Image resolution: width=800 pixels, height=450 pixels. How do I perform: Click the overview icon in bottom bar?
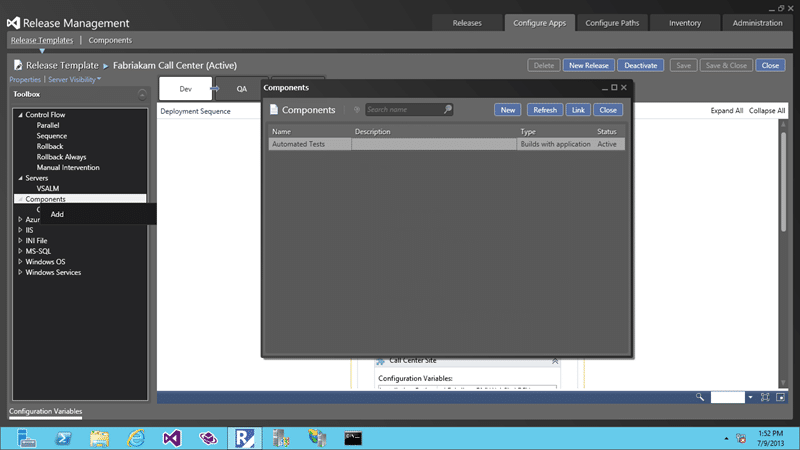780,397
